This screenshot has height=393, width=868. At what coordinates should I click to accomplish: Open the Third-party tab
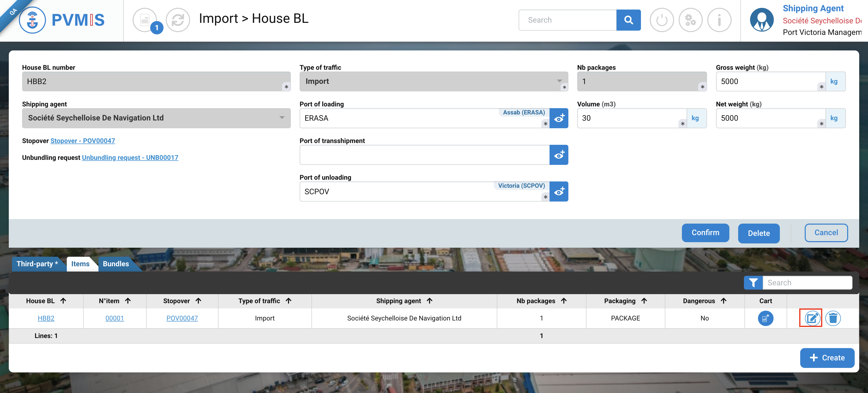pos(37,264)
